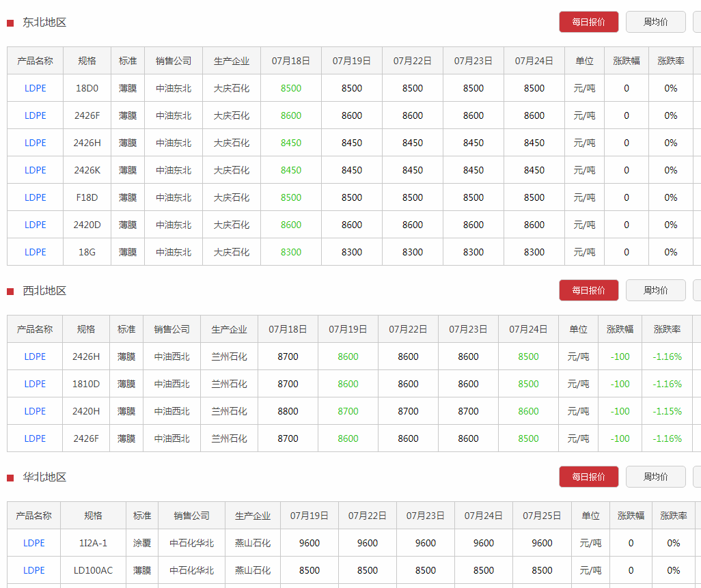Click green 8450 price in 2426K row
This screenshot has width=701, height=588.
tap(291, 170)
